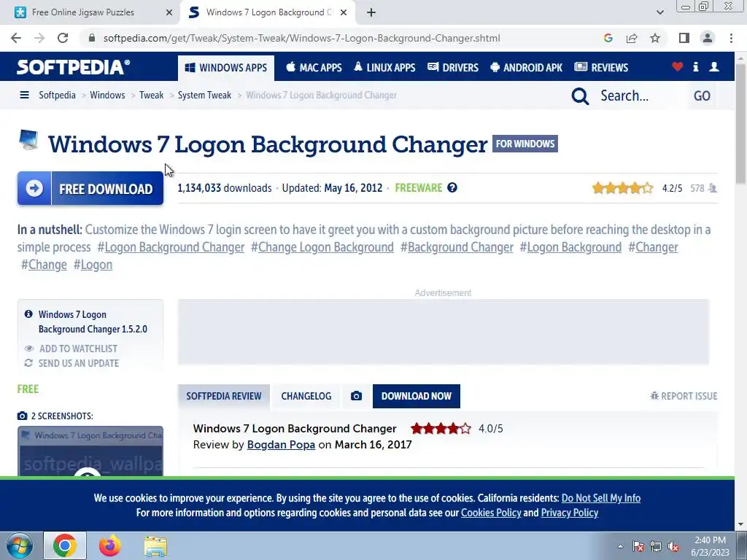747x560 pixels.
Task: Click the magnifier search icon
Action: 580,96
